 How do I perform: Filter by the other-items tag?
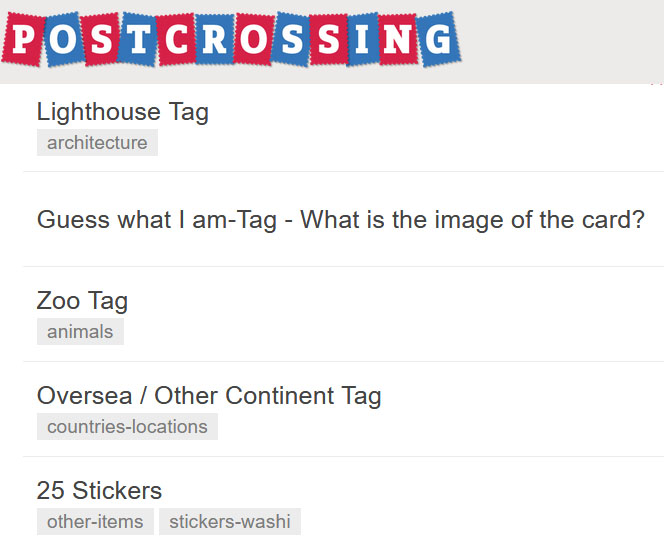pos(95,521)
